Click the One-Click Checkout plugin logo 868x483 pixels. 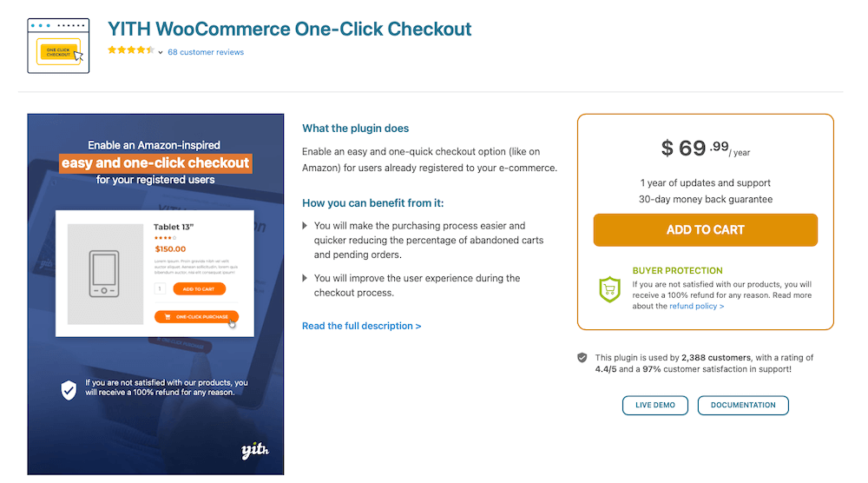tap(58, 46)
